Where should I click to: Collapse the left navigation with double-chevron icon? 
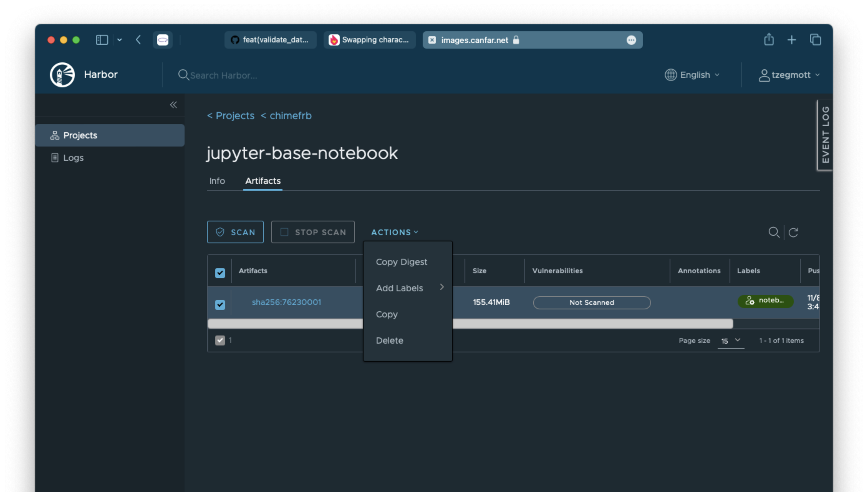pyautogui.click(x=173, y=105)
